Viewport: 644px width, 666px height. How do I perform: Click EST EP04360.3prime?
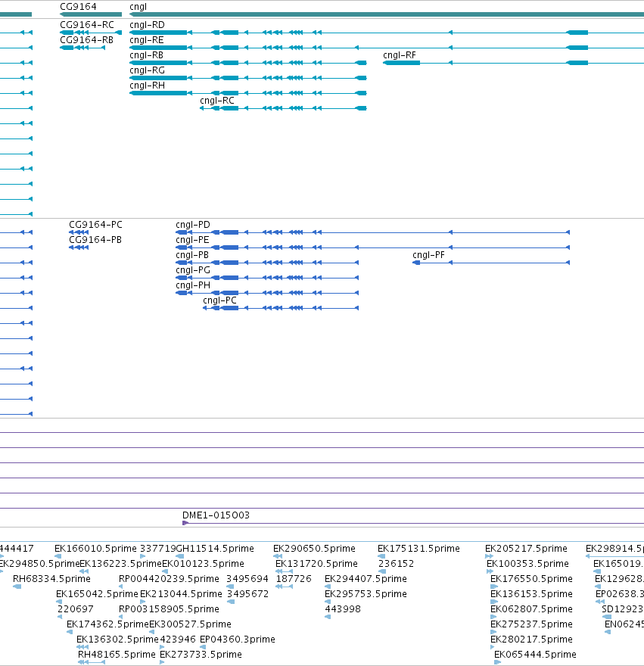click(238, 640)
